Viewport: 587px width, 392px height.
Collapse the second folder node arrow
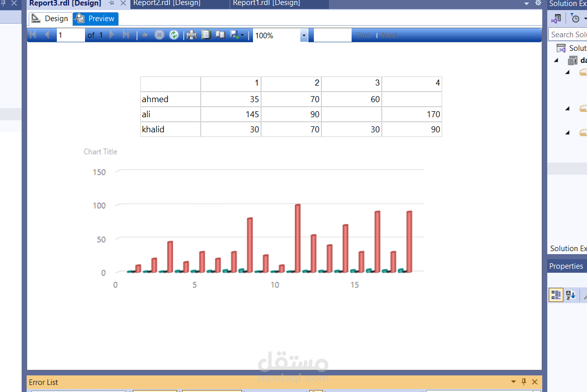pyautogui.click(x=567, y=109)
